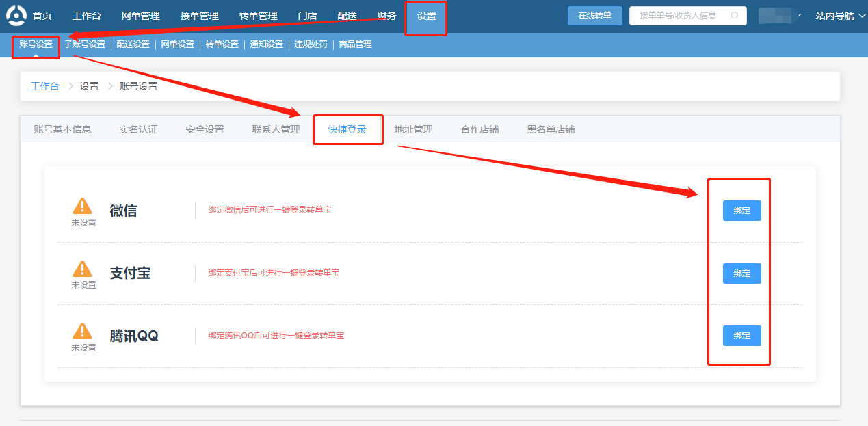Focus the 接单单号/收货人信息 search field
The height and width of the screenshot is (426, 868).
tap(688, 16)
